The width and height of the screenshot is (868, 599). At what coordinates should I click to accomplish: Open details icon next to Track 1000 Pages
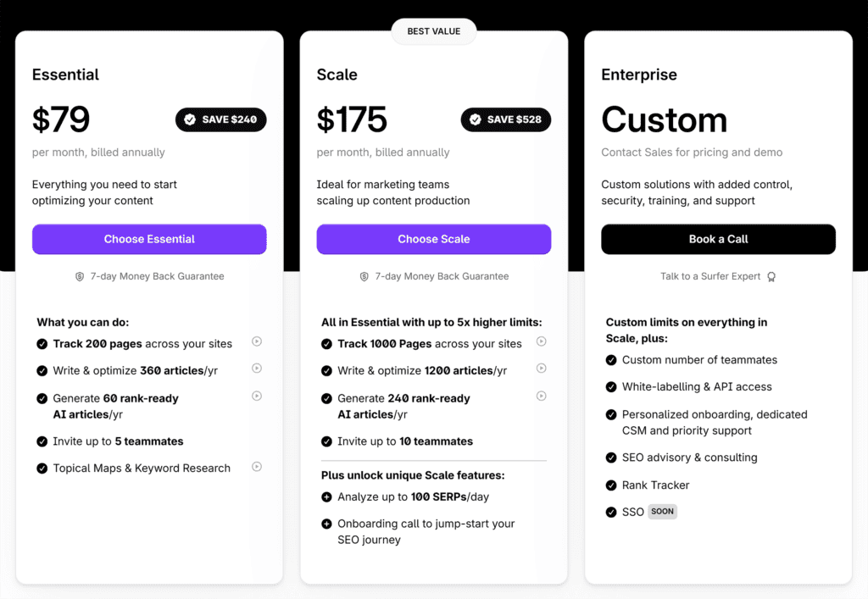point(542,342)
